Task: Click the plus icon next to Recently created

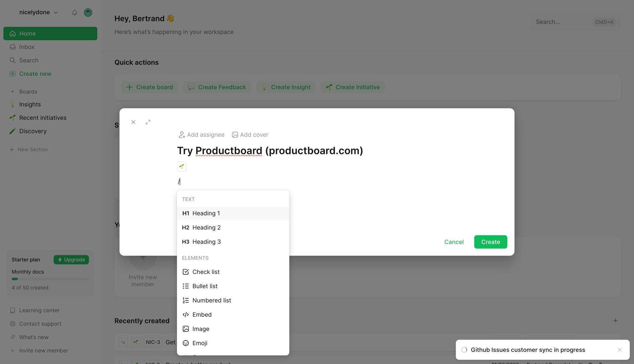Action: pyautogui.click(x=616, y=320)
